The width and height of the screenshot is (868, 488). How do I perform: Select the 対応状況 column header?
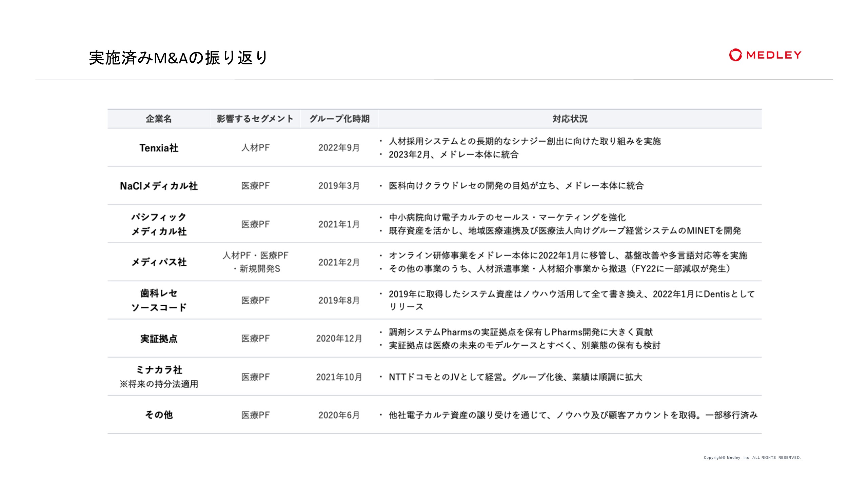pos(570,119)
